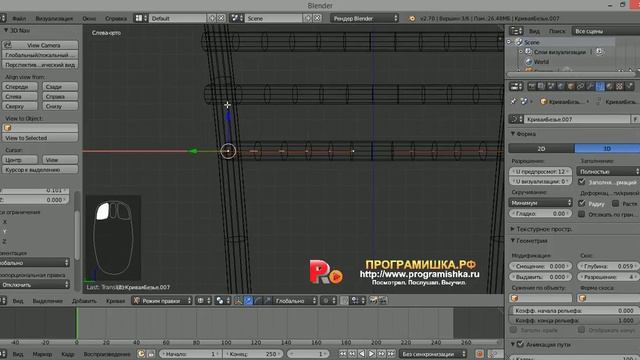Click the Сверху align view button
The height and width of the screenshot is (360, 640).
20,106
